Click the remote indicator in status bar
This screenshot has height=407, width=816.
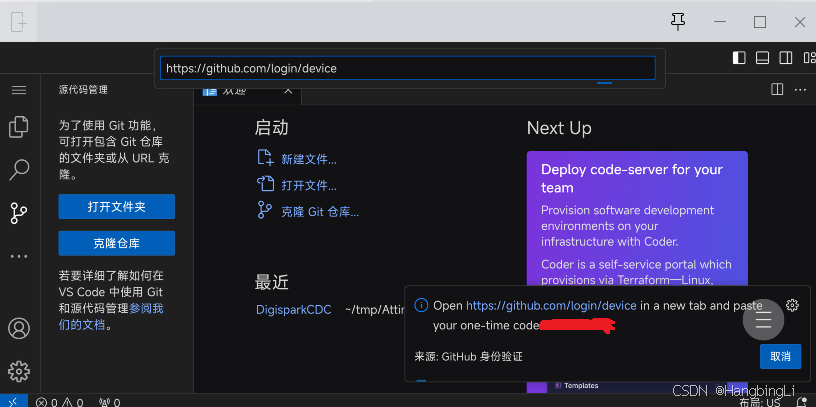tap(14, 401)
